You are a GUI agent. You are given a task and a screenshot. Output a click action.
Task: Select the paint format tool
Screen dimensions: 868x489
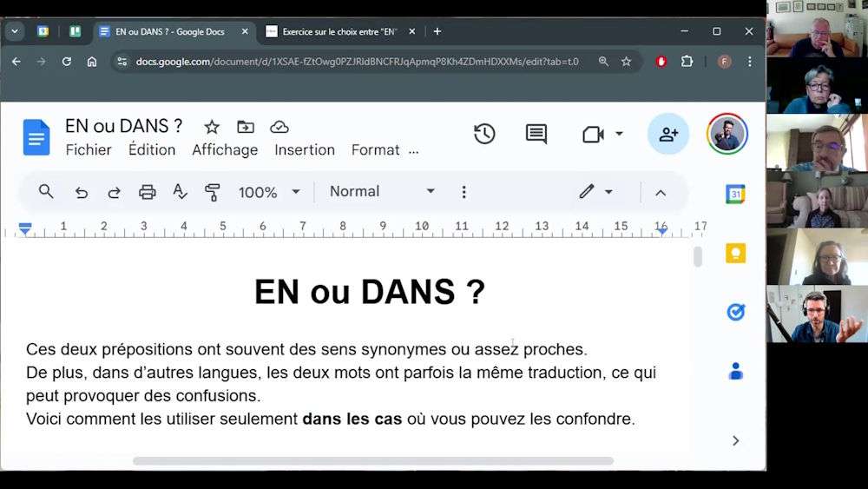213,192
